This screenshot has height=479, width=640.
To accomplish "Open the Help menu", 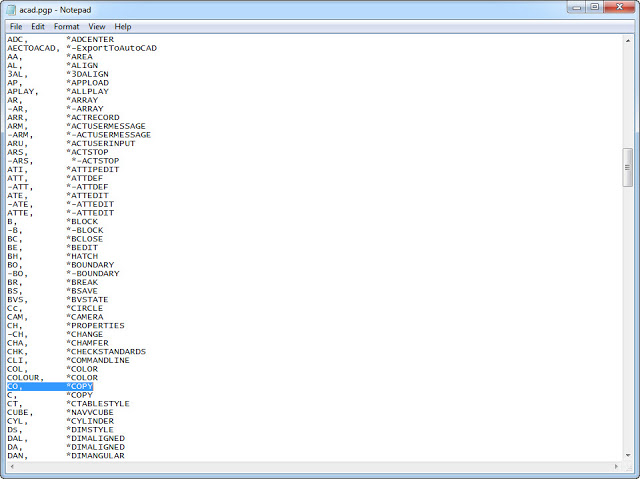I will pos(123,26).
